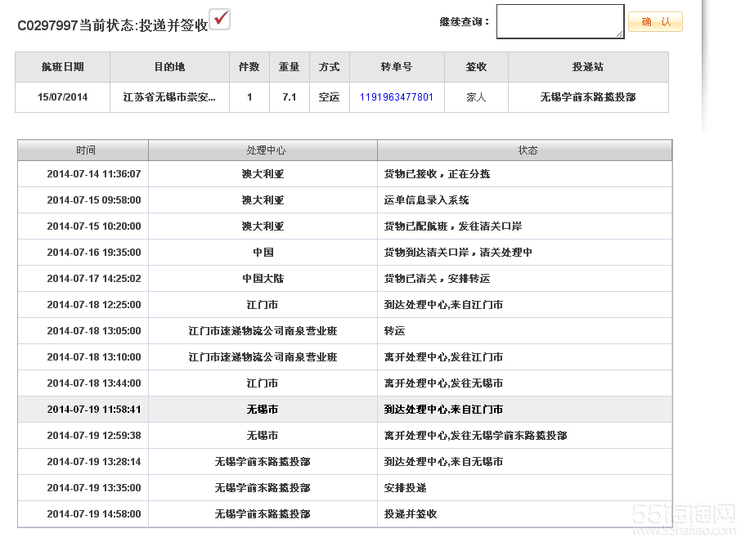Select status 货物已接收，正在分拣
This screenshot has width=741, height=560.
point(437,174)
